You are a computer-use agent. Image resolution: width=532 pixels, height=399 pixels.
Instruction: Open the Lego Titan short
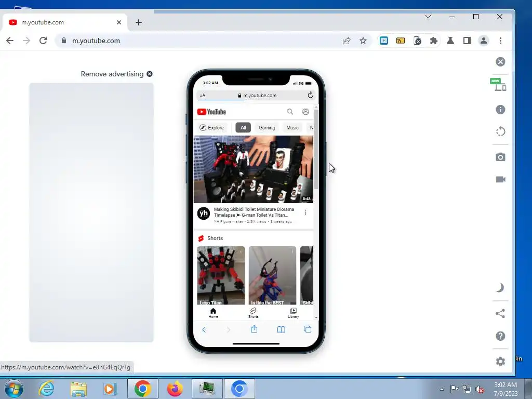[221, 275]
